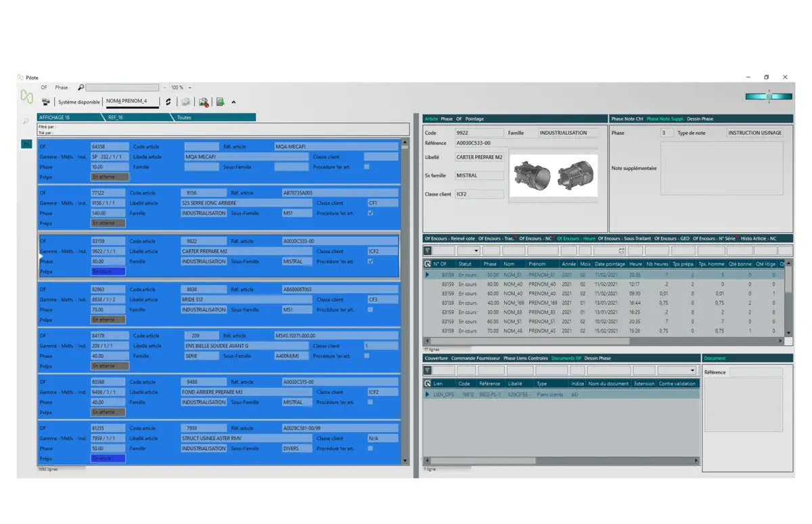The image size is (812, 524).
Task: Click the funnel filter icon above the pointage grid
Action: click(x=428, y=249)
